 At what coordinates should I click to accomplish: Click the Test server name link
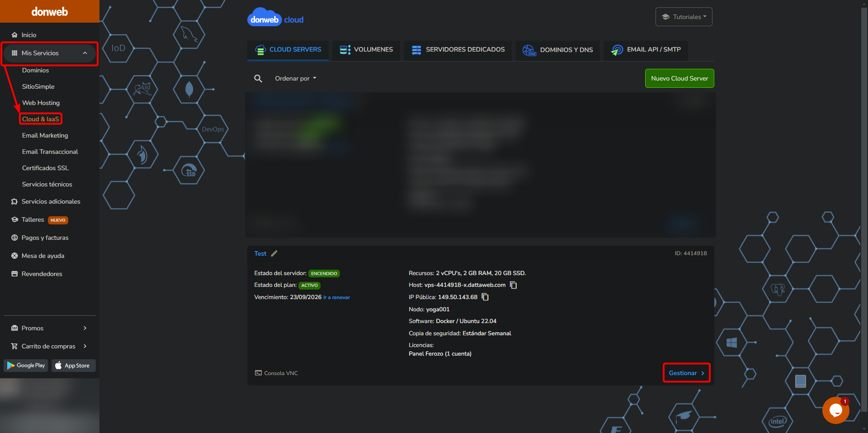tap(260, 253)
